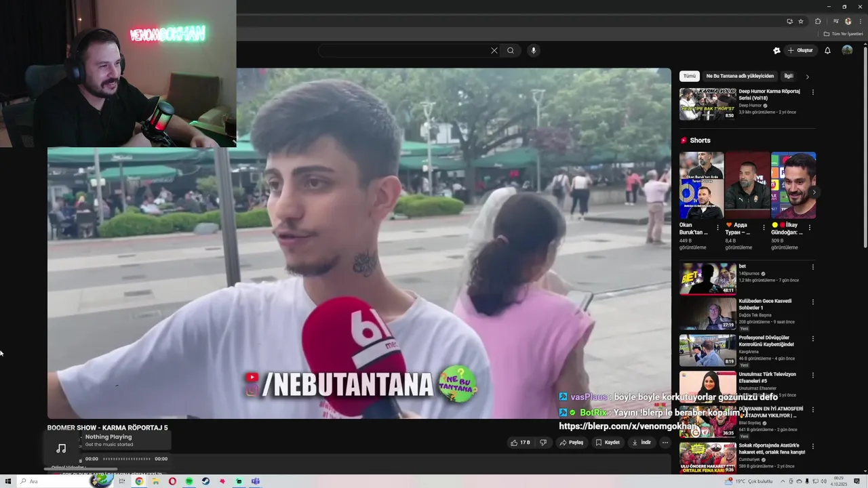Open the Windows Start menu

coord(8,481)
